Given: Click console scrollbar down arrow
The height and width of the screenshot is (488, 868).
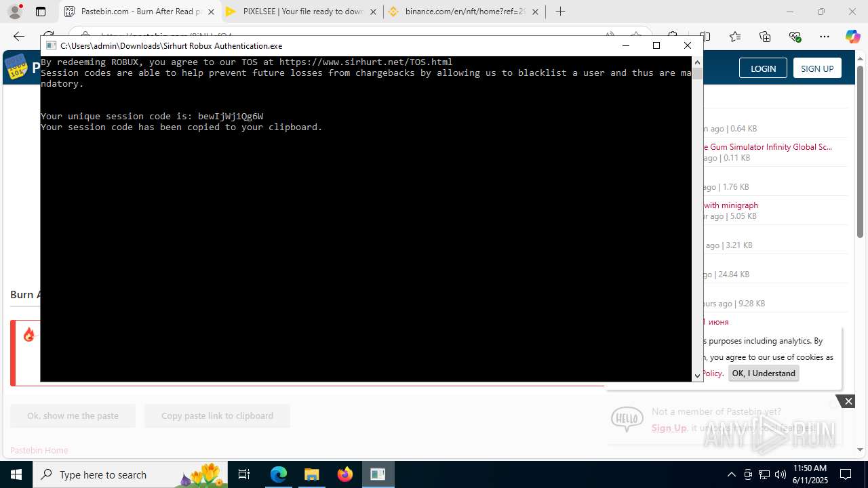Looking at the screenshot, I should click(697, 375).
